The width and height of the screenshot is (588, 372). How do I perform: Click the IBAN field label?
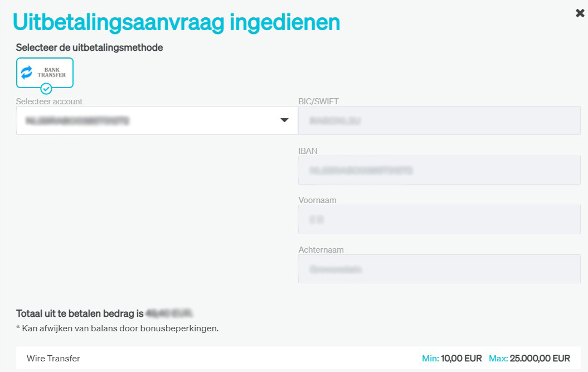pyautogui.click(x=308, y=151)
